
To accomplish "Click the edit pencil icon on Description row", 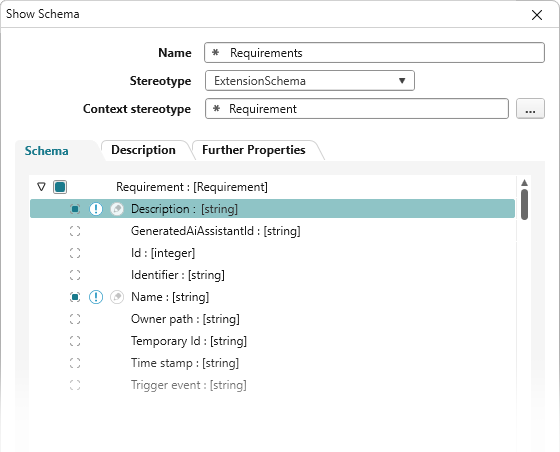I will pos(117,209).
